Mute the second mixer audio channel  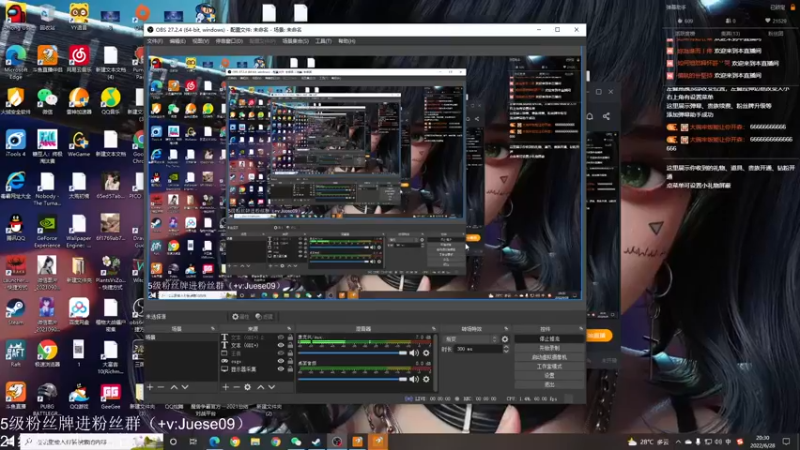414,379
